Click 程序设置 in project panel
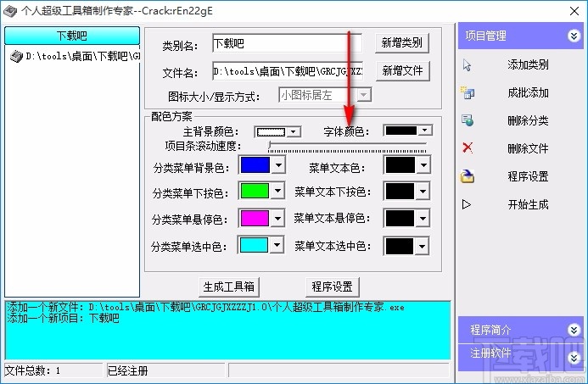 click(528, 176)
